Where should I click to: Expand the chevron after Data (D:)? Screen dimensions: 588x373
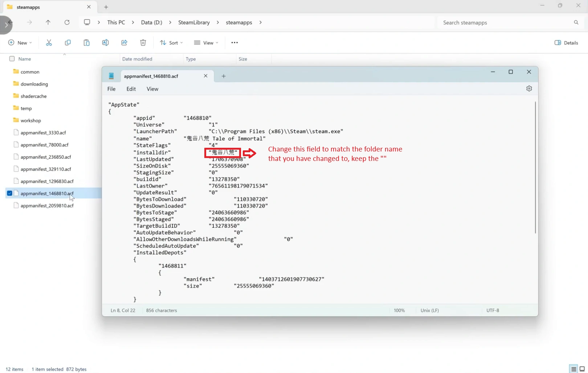170,23
